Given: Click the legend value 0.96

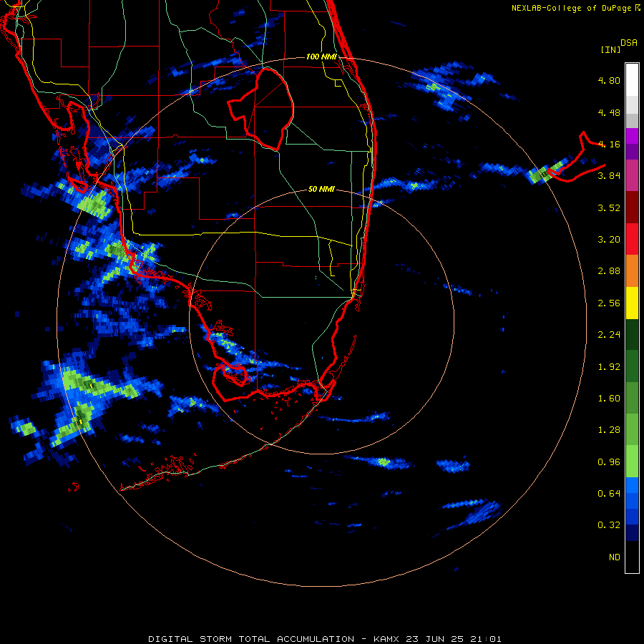Looking at the screenshot, I should (x=609, y=462).
